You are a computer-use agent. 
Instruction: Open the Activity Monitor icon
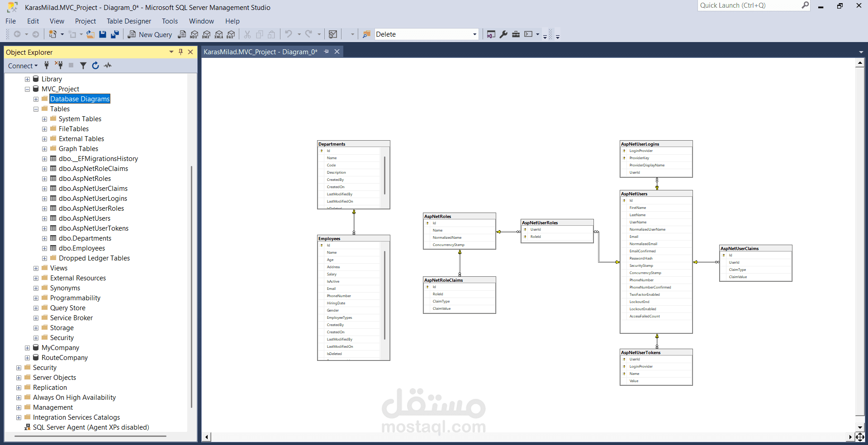333,34
